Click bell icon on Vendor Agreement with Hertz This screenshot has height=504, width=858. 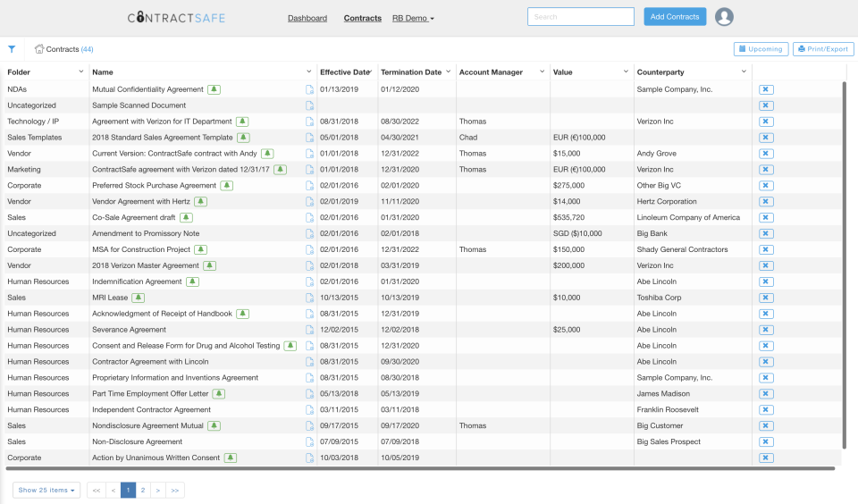pyautogui.click(x=201, y=201)
